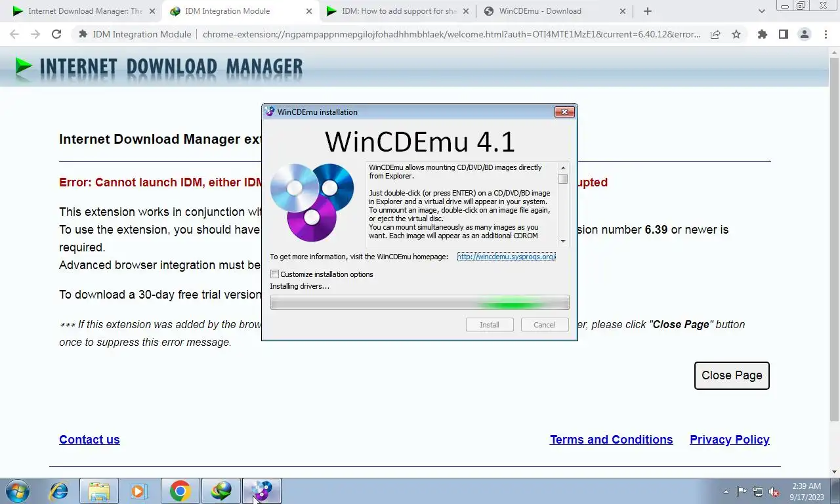Click the WinCDEmu three-disc logo
This screenshot has height=504, width=840.
(x=312, y=201)
